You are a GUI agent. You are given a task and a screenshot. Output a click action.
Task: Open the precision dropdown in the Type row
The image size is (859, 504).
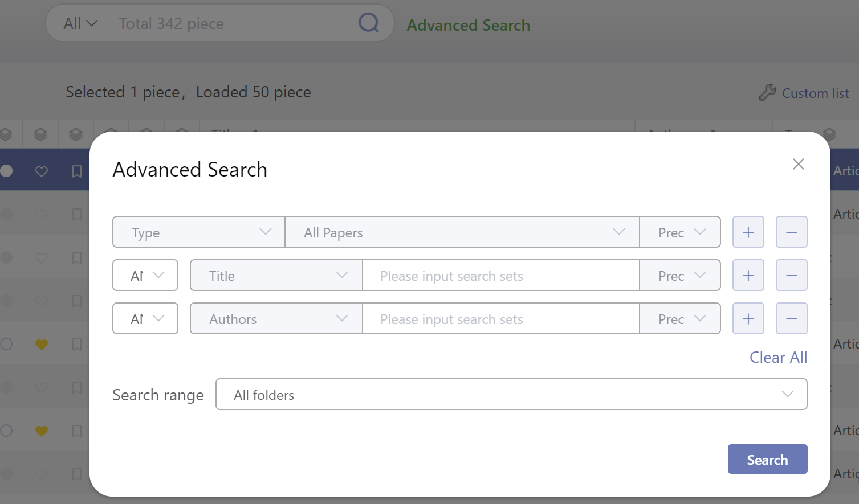pos(680,232)
